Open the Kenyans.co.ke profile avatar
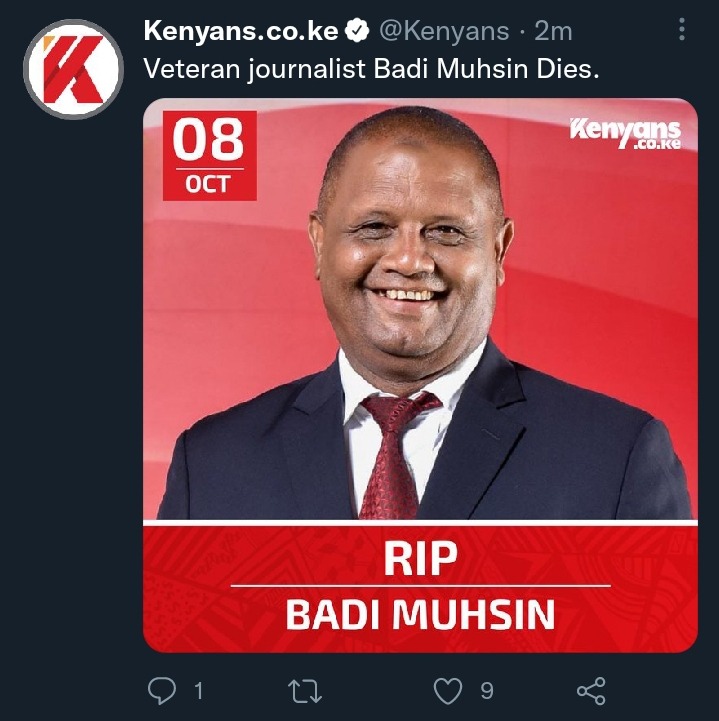Viewport: 719px width, 721px height. coord(73,69)
